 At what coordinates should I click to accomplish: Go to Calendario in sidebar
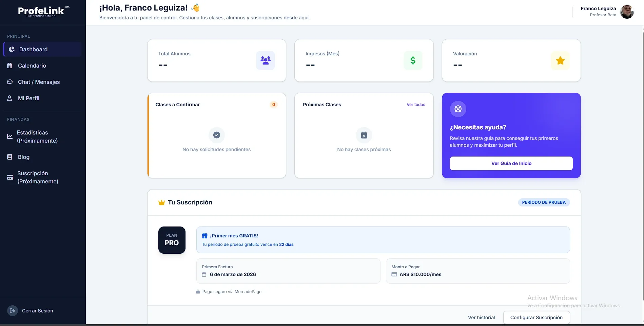pyautogui.click(x=42, y=66)
